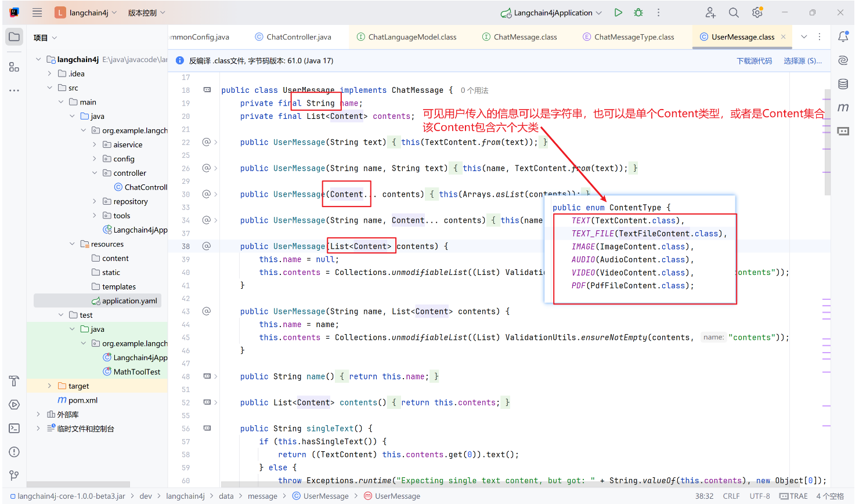859x504 pixels.
Task: Click the gutter icon on line 38
Action: click(206, 246)
